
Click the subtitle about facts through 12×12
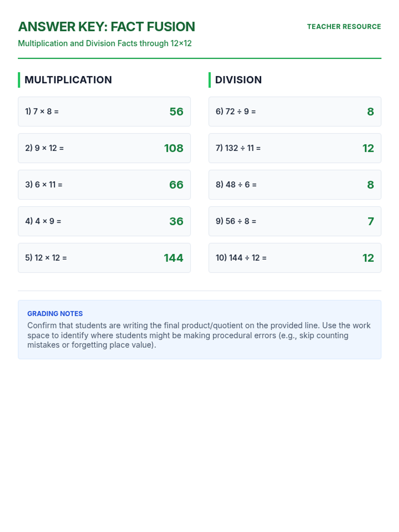point(105,43)
